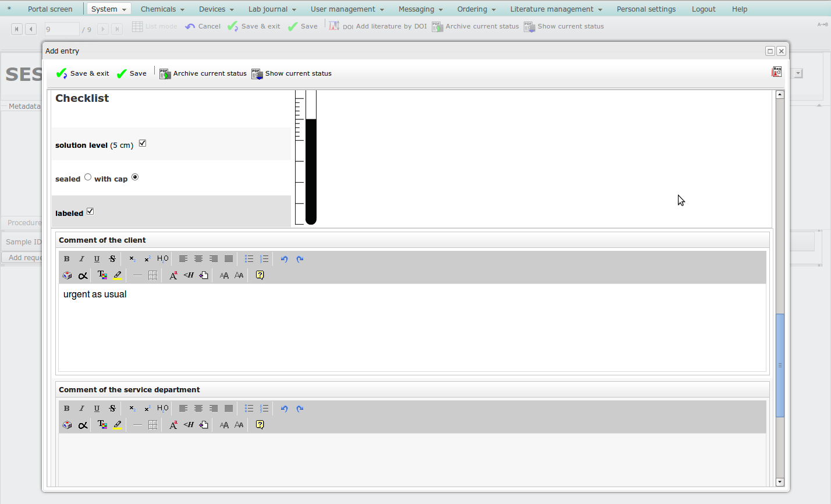Click Archive current status in the Add entry dialog
Image resolution: width=831 pixels, height=504 pixels.
click(203, 73)
